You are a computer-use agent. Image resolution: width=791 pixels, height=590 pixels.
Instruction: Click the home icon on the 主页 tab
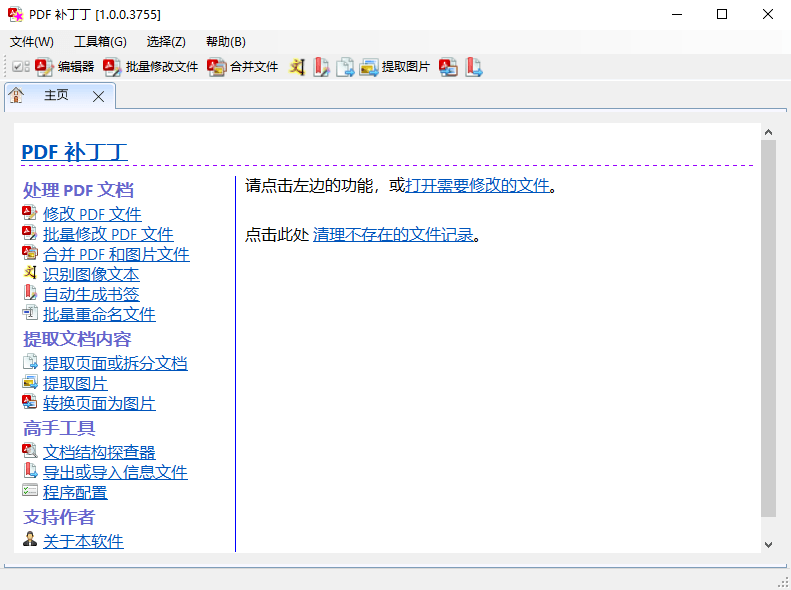(x=17, y=96)
